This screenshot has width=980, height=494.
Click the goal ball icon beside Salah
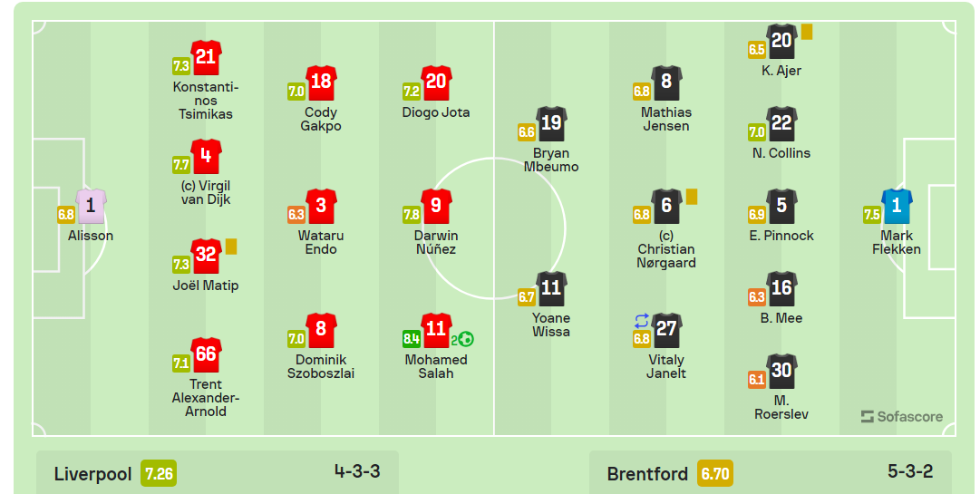pos(466,339)
